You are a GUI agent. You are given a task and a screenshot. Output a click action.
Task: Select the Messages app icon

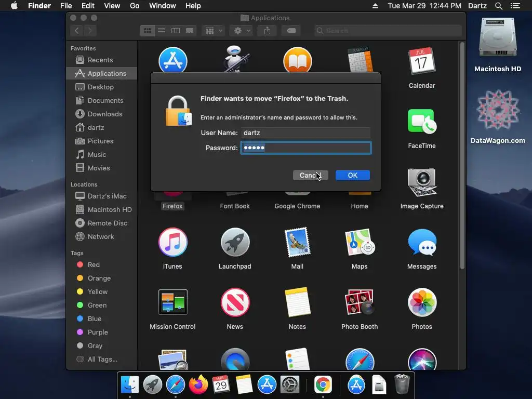[x=422, y=242]
